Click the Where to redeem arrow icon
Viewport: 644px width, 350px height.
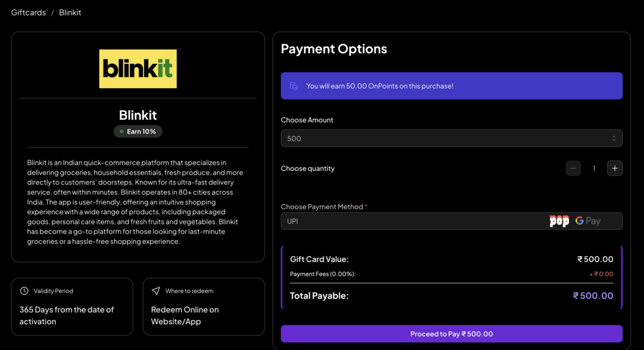155,291
